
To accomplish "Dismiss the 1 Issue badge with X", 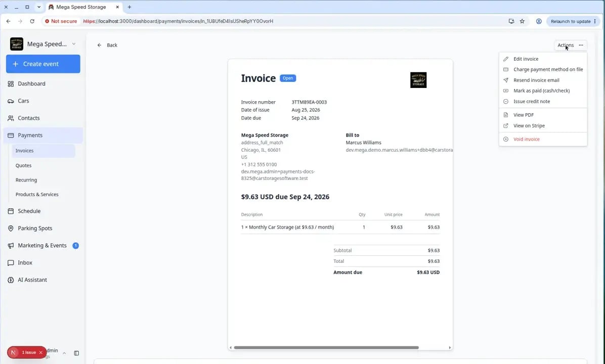I will pos(40,352).
